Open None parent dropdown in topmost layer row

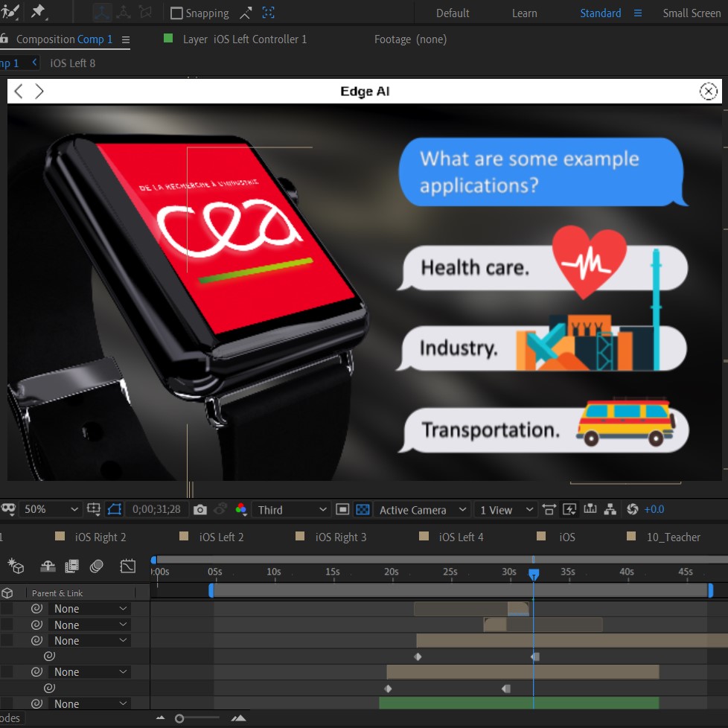coord(89,609)
